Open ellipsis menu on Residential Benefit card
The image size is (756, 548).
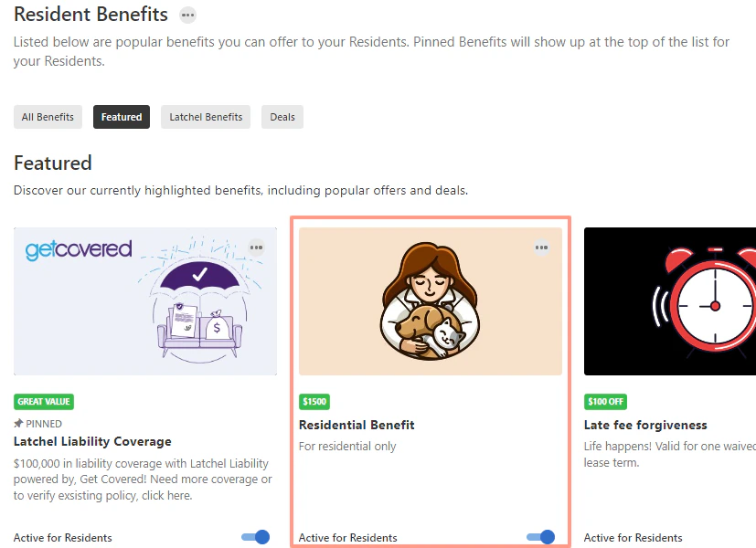click(541, 248)
